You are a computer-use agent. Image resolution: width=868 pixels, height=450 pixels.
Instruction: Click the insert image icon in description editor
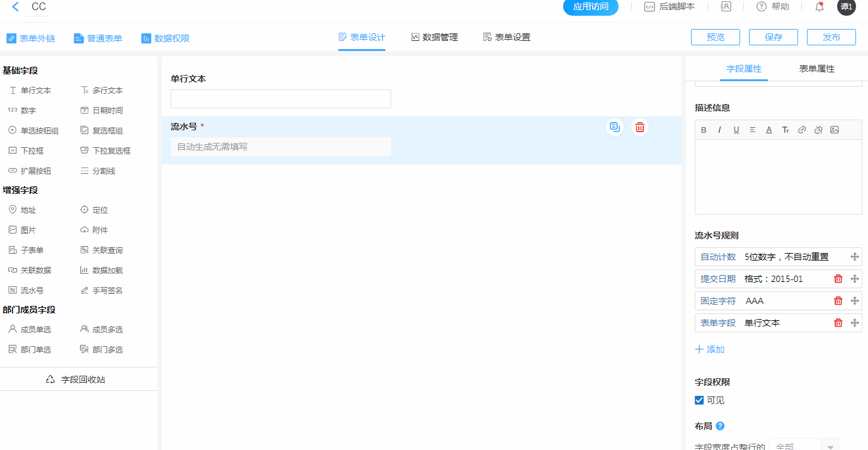coord(835,130)
